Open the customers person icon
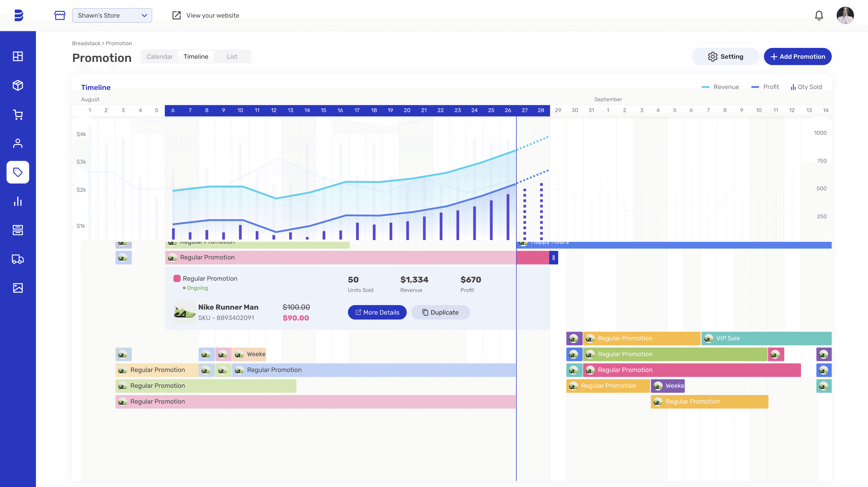The image size is (868, 487). click(18, 144)
